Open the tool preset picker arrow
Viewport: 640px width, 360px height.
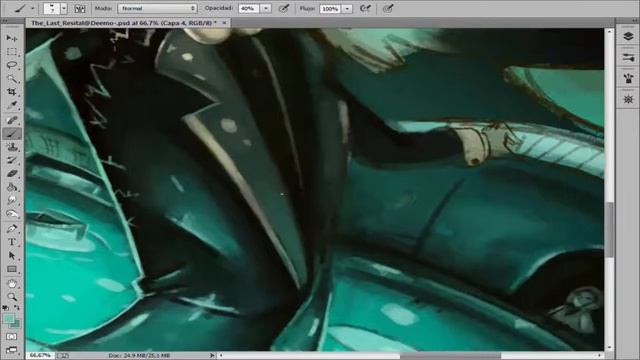pos(33,9)
